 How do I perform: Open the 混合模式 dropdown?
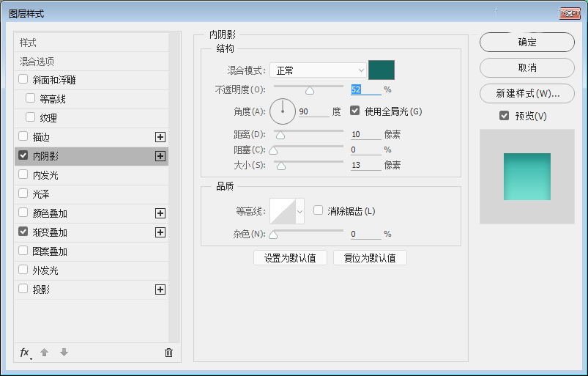(317, 70)
